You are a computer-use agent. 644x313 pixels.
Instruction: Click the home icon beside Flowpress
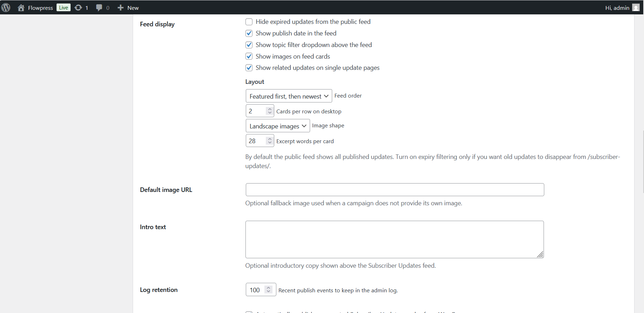tap(21, 8)
